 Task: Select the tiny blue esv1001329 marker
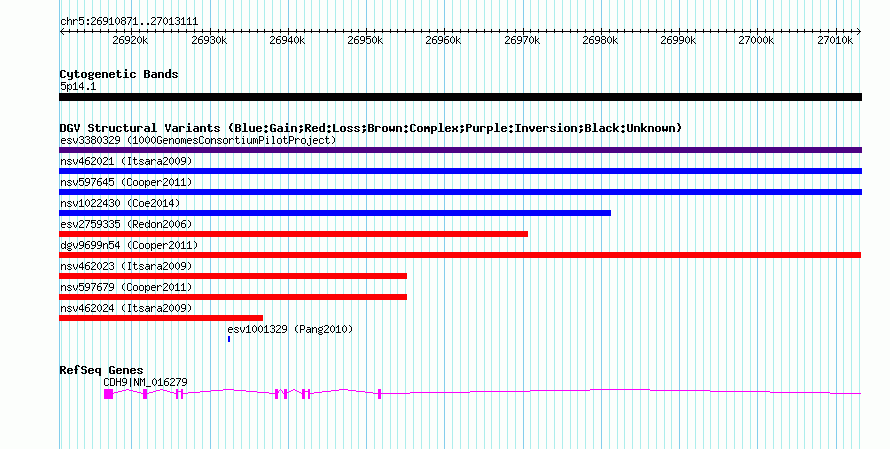click(229, 339)
